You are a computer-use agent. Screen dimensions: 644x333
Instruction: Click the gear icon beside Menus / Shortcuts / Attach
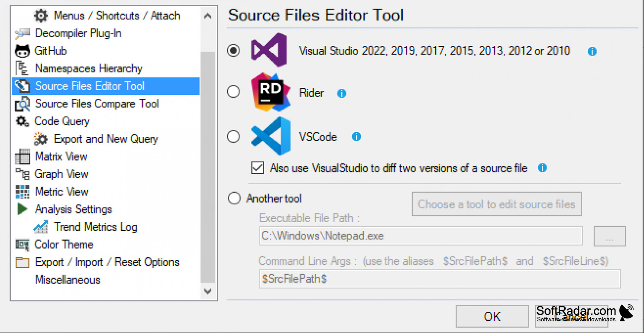pyautogui.click(x=41, y=16)
